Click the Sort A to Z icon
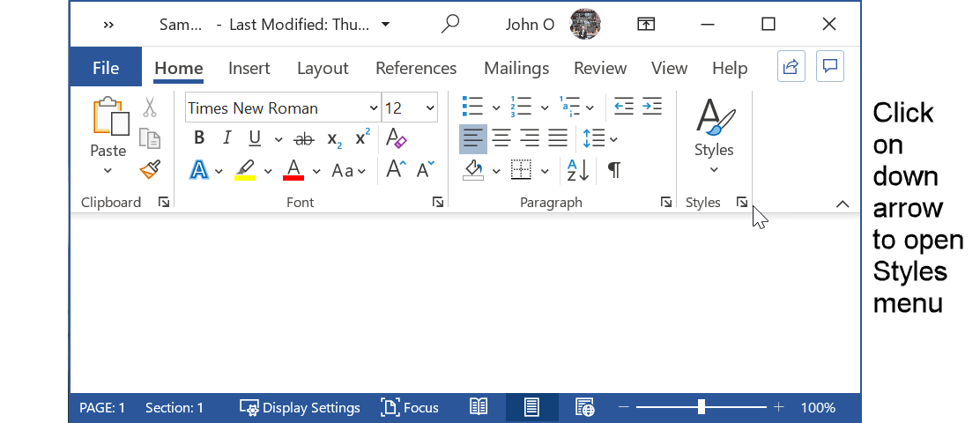This screenshot has height=423, width=980. [x=578, y=170]
